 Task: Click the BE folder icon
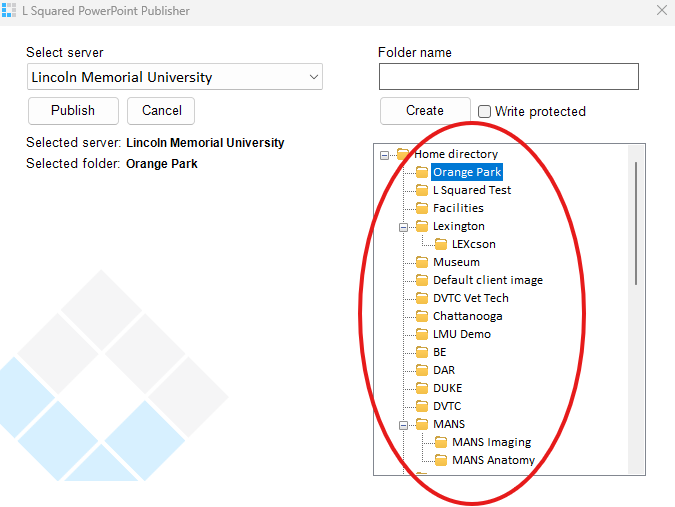(422, 352)
